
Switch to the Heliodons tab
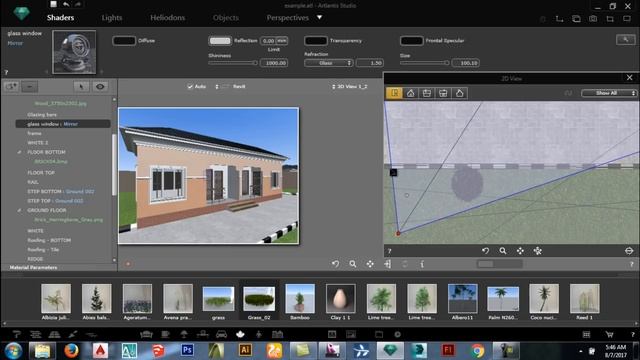pos(167,18)
